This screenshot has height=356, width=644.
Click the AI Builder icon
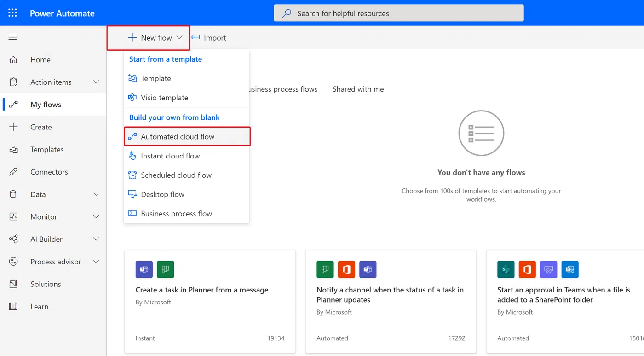click(13, 239)
